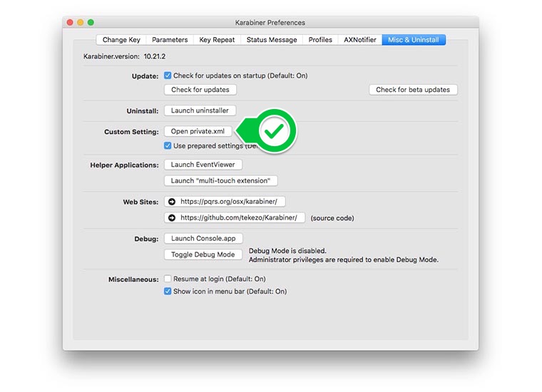The height and width of the screenshot is (392, 542).
Task: Click the Check for updates button
Action: point(200,90)
